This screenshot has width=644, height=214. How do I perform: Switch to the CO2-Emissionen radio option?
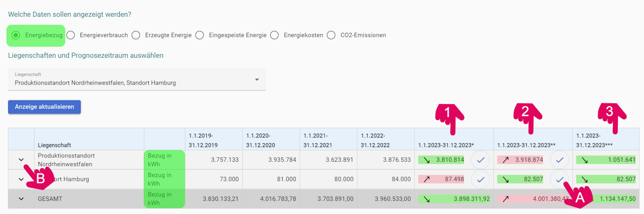pos(331,35)
